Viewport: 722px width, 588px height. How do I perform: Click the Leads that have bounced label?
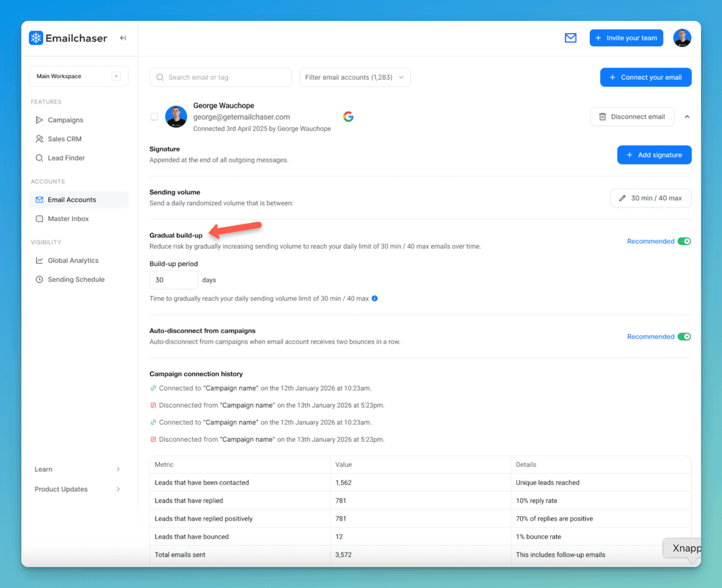point(192,537)
